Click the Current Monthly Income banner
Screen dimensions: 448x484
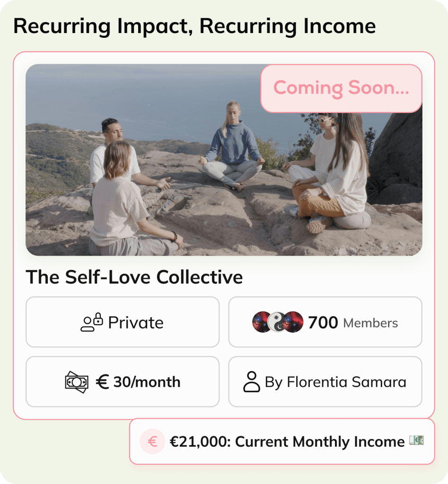click(x=282, y=441)
